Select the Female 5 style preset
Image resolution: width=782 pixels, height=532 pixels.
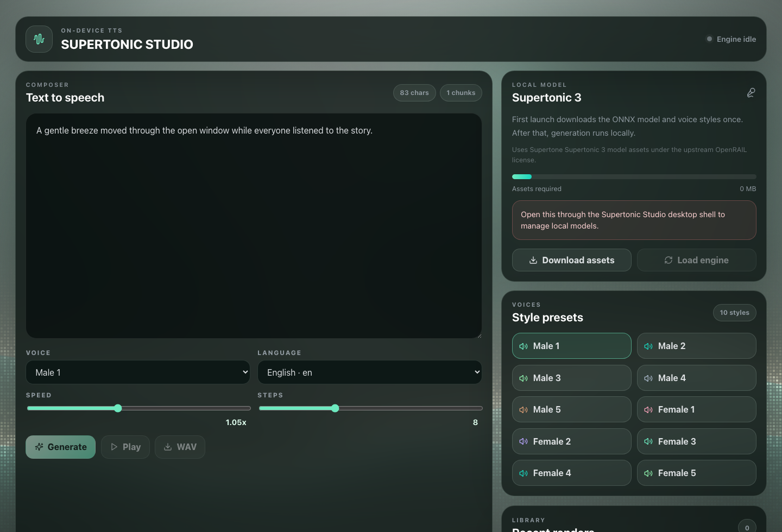click(697, 473)
